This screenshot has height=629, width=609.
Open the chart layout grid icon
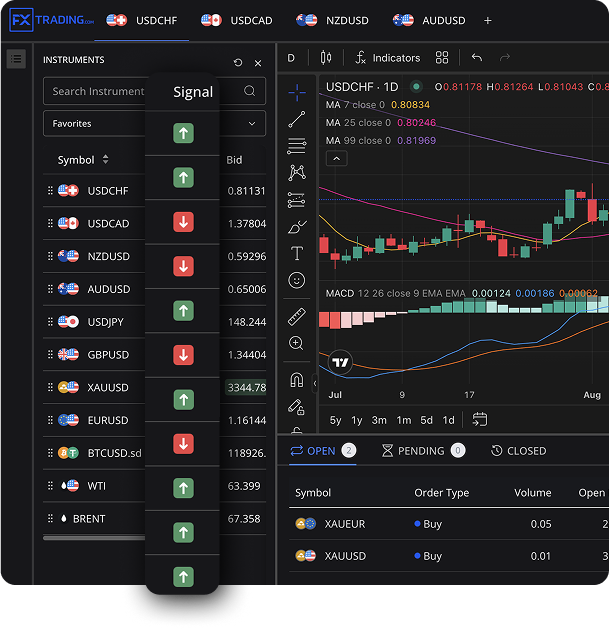point(442,58)
